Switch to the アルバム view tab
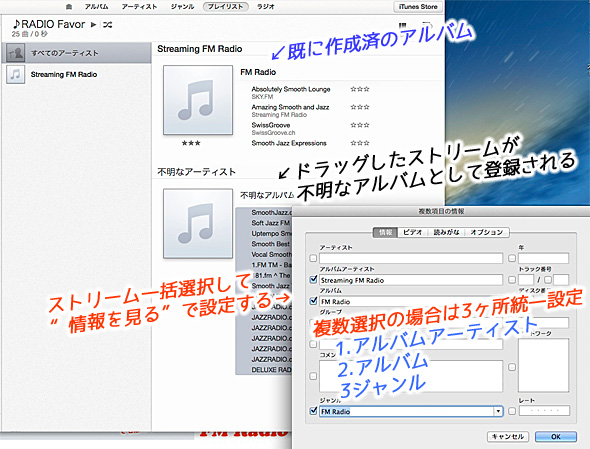The height and width of the screenshot is (449, 590). [96, 6]
